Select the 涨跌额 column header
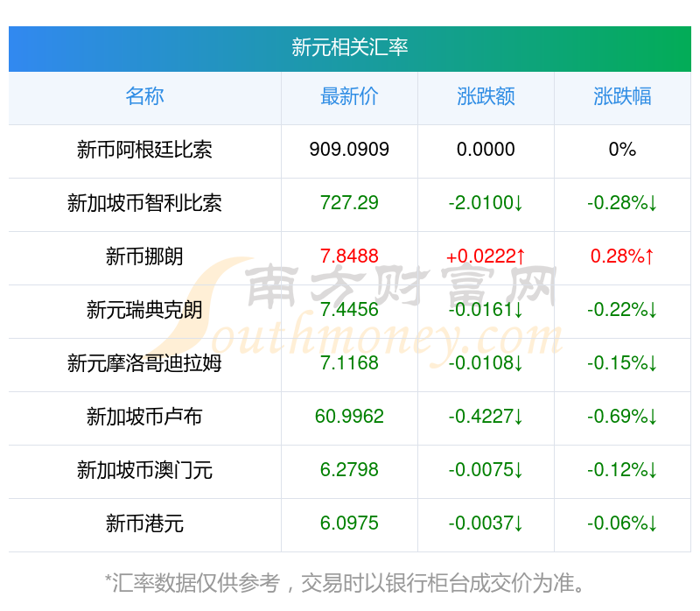Image resolution: width=700 pixels, height=611 pixels. 486,96
